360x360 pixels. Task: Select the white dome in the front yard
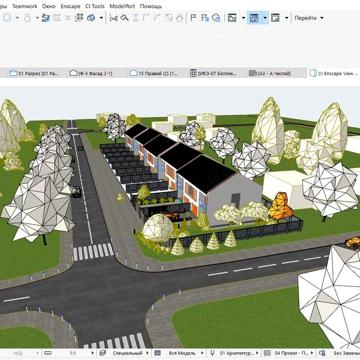[x=158, y=228]
